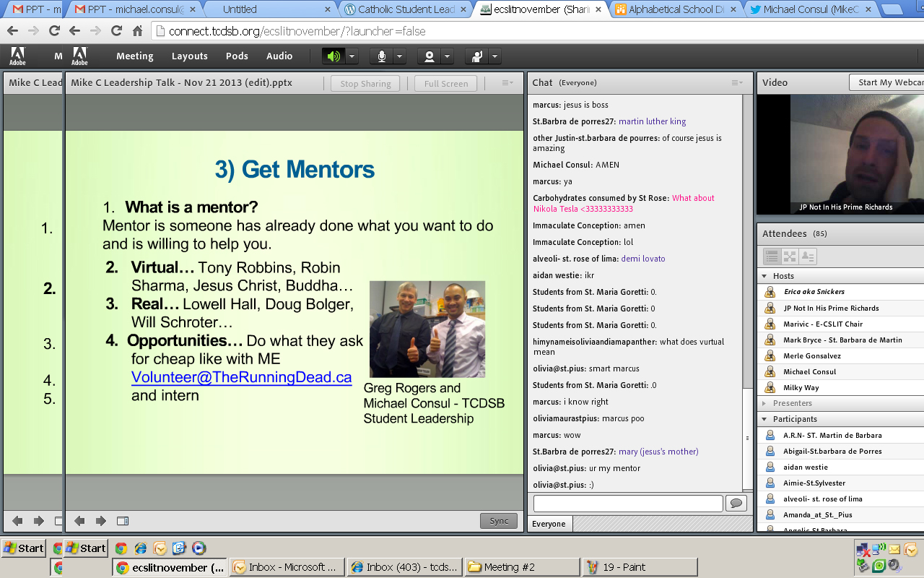Click the Stop Sharing button

coord(365,84)
